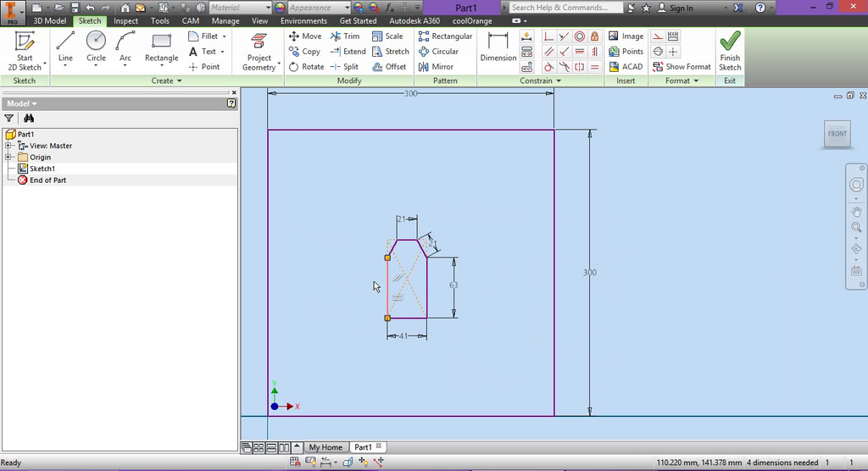Toggle Relax Mode in status bar
This screenshot has width=868, height=471.
coord(379,463)
